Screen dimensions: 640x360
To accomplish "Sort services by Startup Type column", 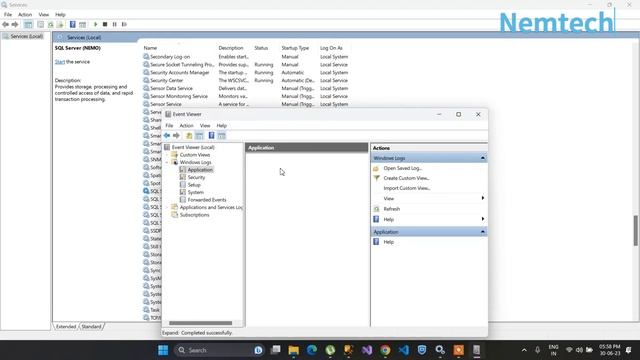I will pyautogui.click(x=295, y=48).
